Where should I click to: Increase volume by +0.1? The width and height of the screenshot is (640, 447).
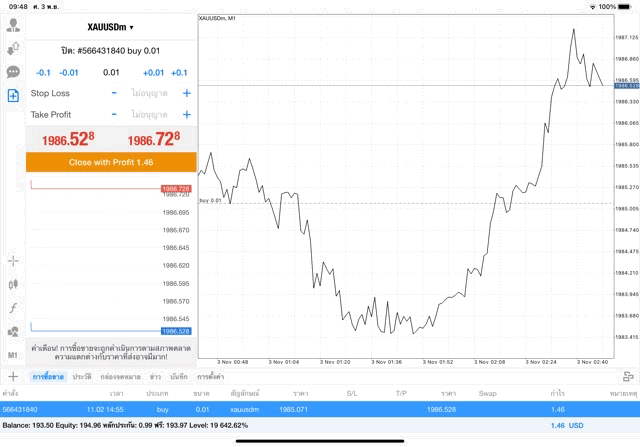179,73
